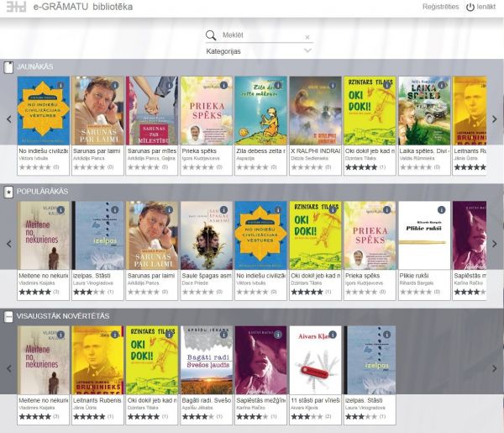Click the Jaunākās section book icon

click(x=8, y=67)
